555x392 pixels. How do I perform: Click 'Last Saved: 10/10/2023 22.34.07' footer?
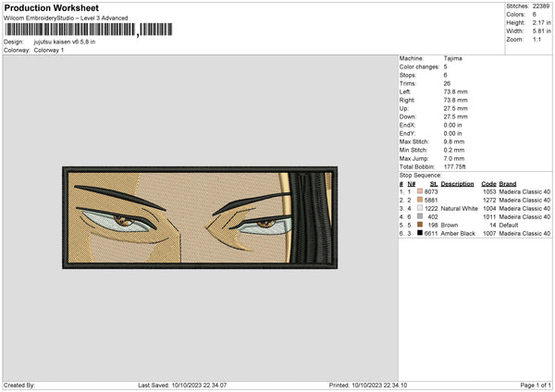point(182,385)
